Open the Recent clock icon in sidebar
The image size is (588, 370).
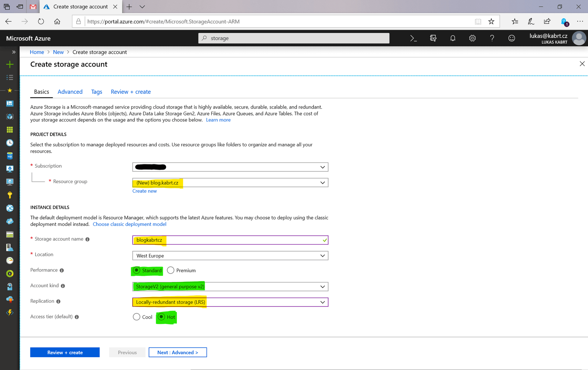(10, 143)
